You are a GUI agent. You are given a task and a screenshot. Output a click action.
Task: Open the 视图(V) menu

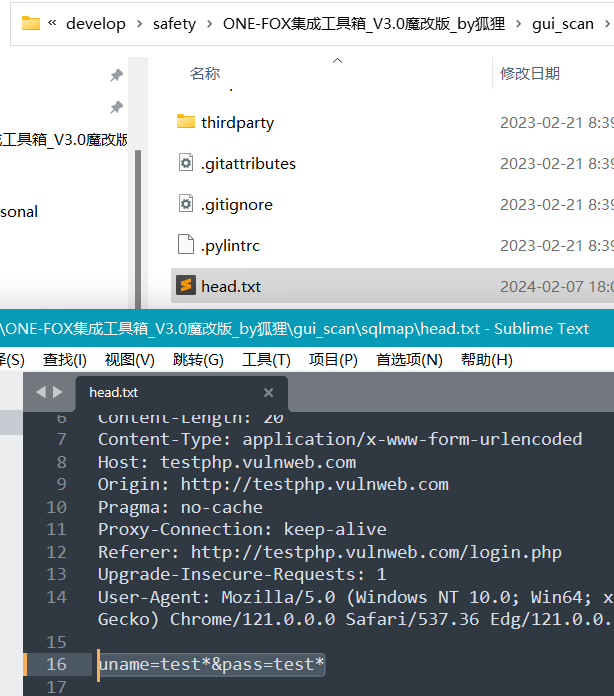click(x=130, y=360)
